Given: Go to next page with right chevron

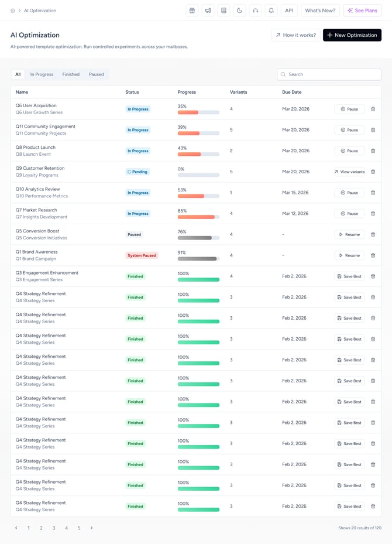Looking at the screenshot, I should (x=91, y=528).
